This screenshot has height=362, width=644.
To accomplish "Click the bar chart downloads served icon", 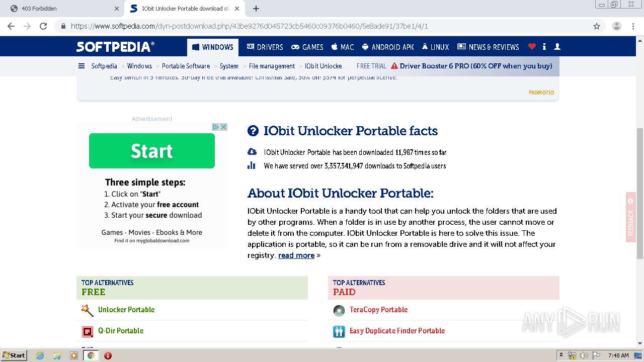I will click(x=252, y=165).
